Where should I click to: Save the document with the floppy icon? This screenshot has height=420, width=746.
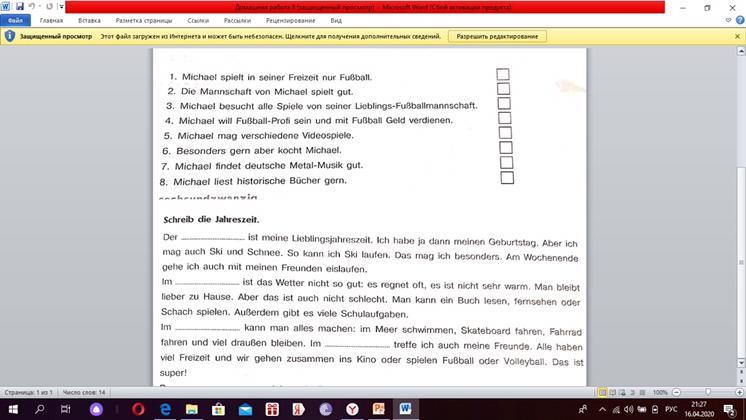tap(20, 7)
